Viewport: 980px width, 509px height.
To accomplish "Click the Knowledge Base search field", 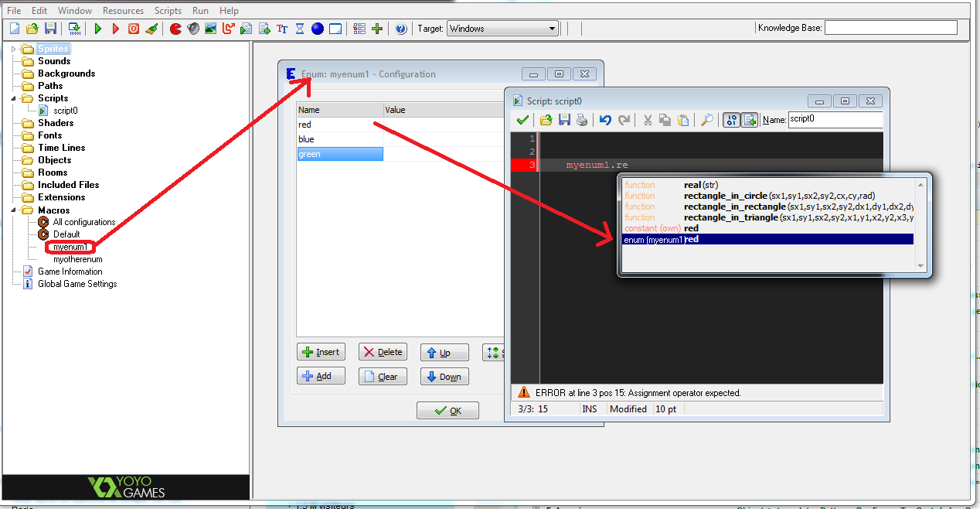I will [890, 28].
